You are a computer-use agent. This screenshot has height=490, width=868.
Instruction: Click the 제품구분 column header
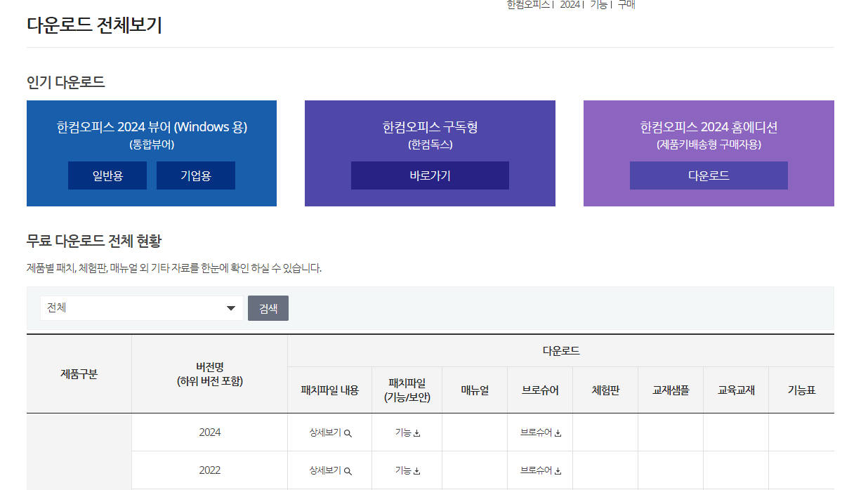[79, 374]
